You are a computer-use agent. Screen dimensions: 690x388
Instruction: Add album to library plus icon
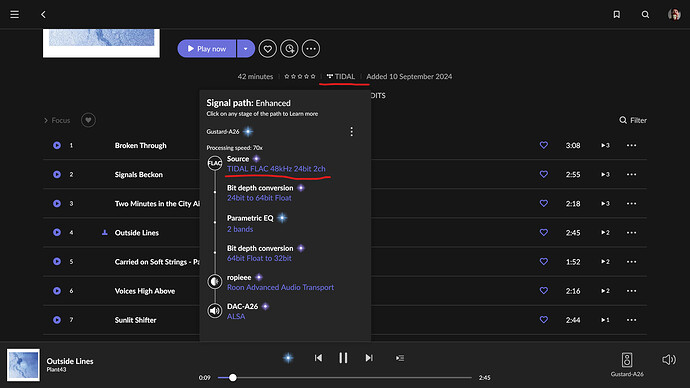coord(289,49)
